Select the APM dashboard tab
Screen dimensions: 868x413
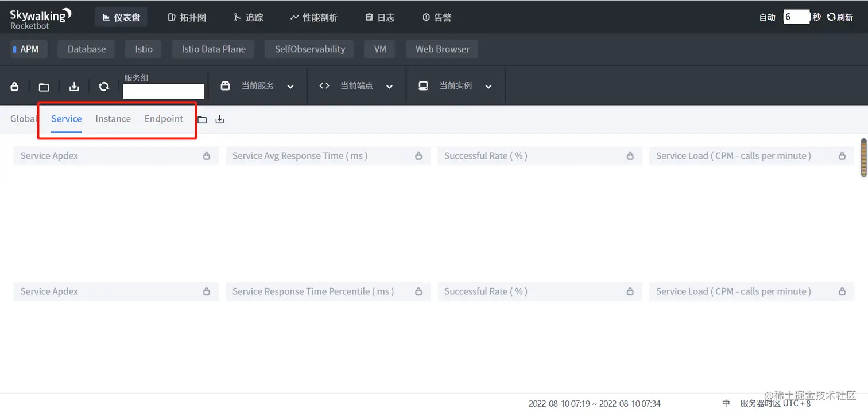click(28, 49)
